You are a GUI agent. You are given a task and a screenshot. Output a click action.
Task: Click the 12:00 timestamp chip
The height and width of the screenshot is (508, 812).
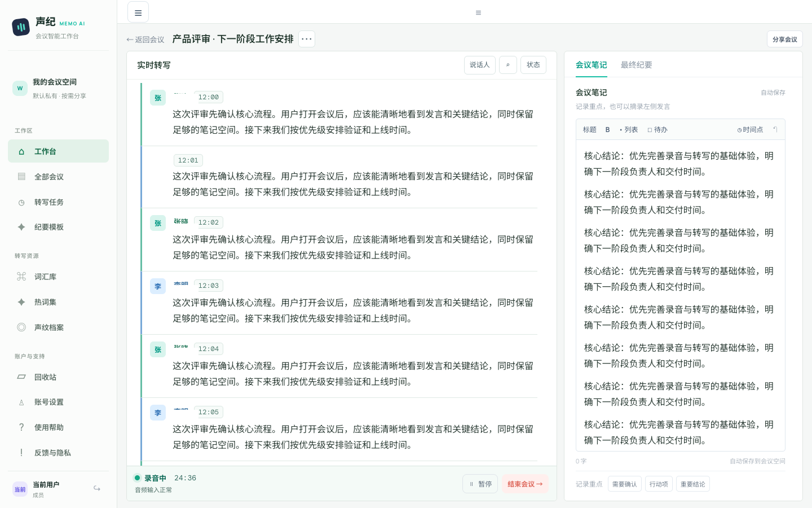tap(209, 97)
